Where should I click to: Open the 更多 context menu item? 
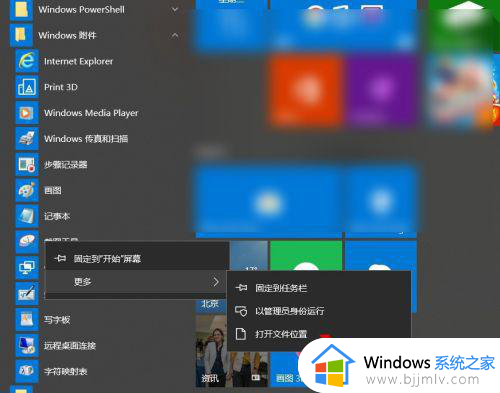(137, 282)
